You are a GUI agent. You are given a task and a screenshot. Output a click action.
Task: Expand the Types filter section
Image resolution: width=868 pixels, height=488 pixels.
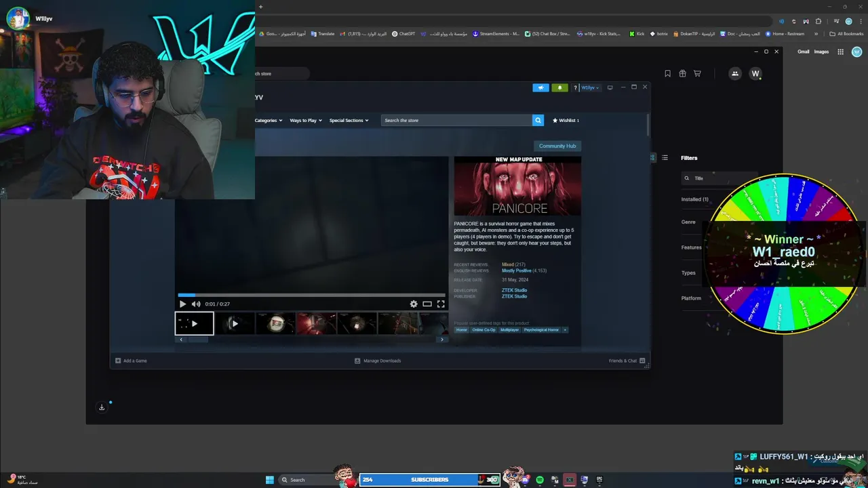(688, 272)
